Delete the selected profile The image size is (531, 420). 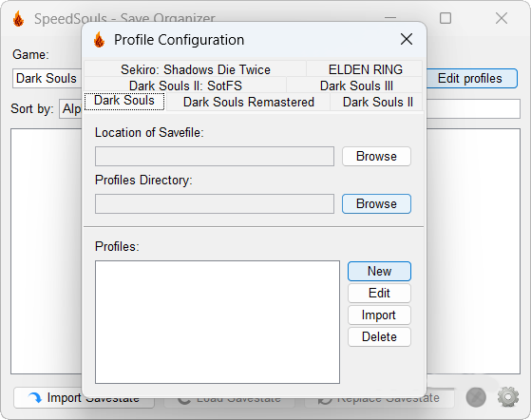[379, 336]
